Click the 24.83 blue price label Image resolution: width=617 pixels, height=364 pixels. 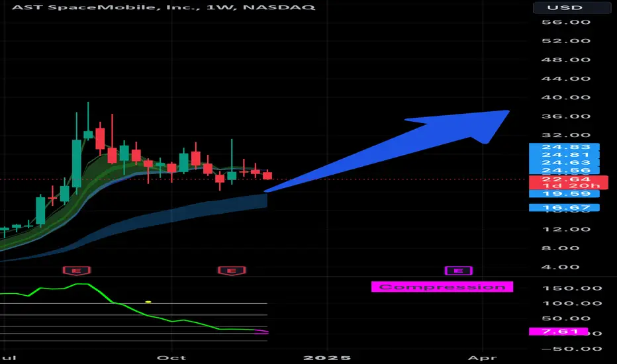[564, 147]
